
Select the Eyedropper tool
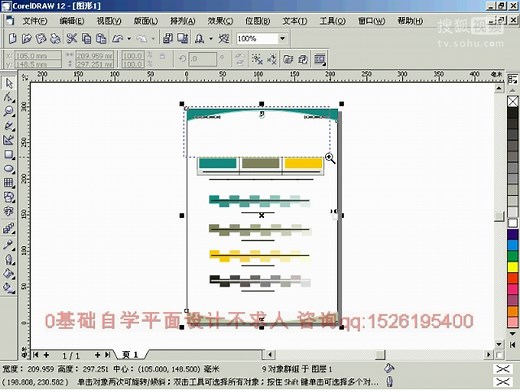click(x=9, y=245)
